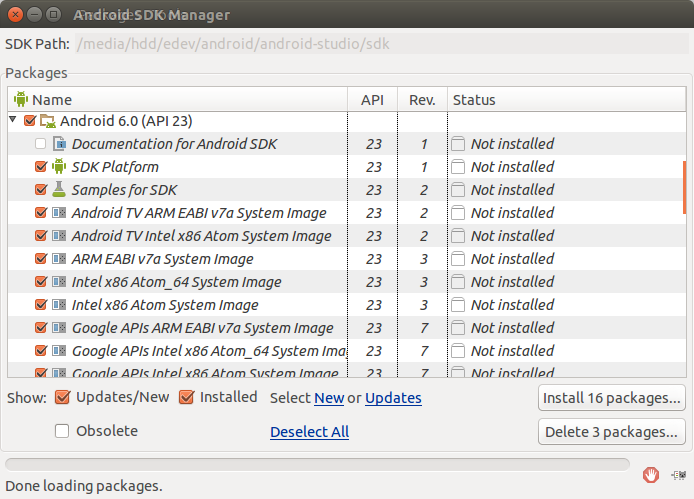
Task: Click the red stop hand icon
Action: (x=651, y=475)
